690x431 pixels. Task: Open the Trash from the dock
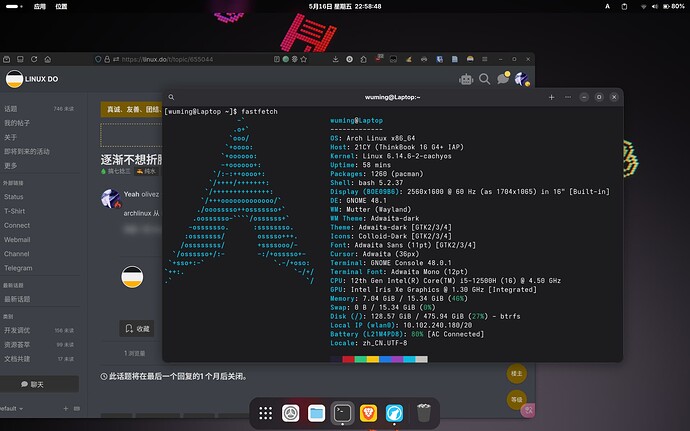click(423, 413)
